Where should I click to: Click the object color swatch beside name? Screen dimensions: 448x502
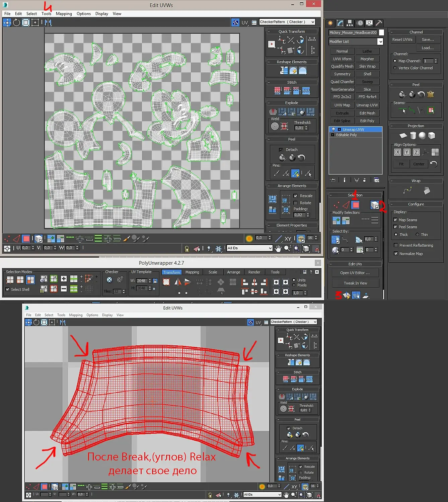point(381,32)
